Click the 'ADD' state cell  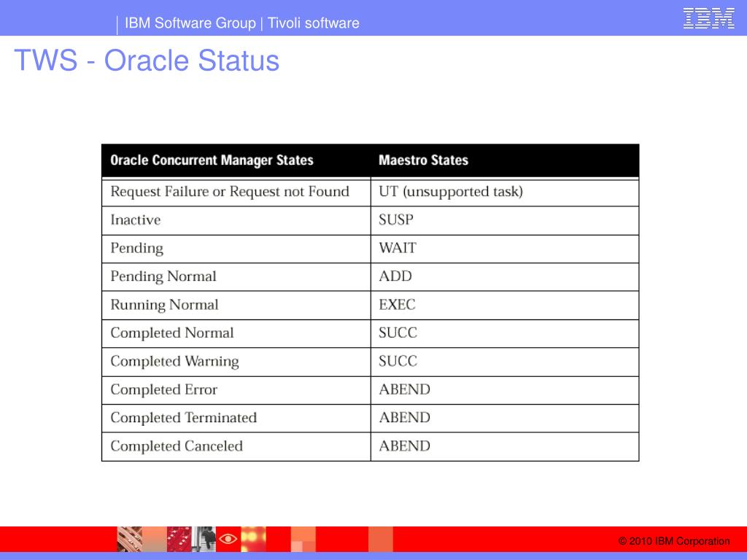pos(505,276)
